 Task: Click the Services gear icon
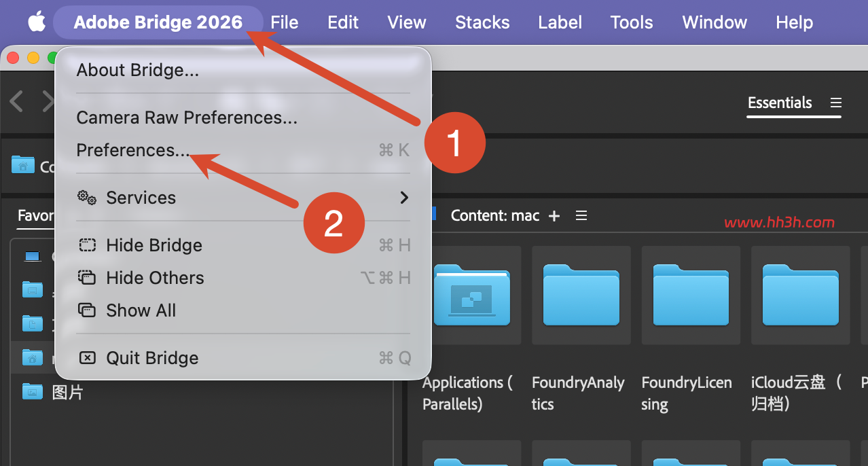click(87, 198)
